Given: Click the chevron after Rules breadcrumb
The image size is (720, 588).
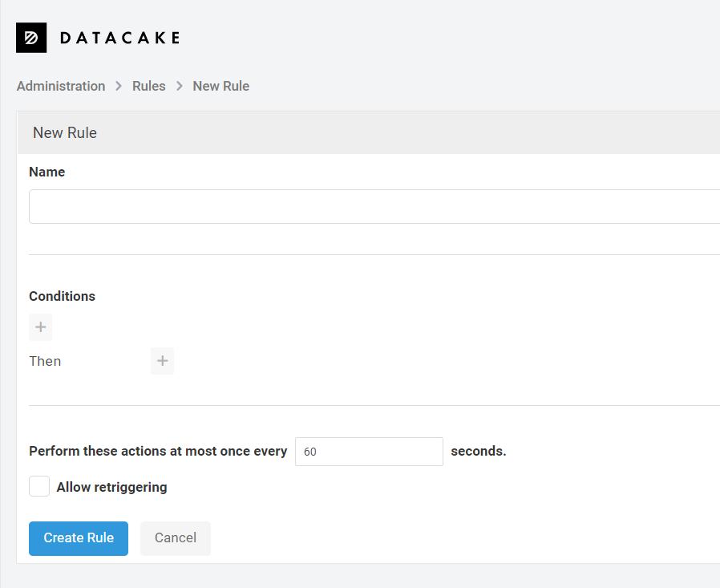Looking at the screenshot, I should tap(180, 86).
